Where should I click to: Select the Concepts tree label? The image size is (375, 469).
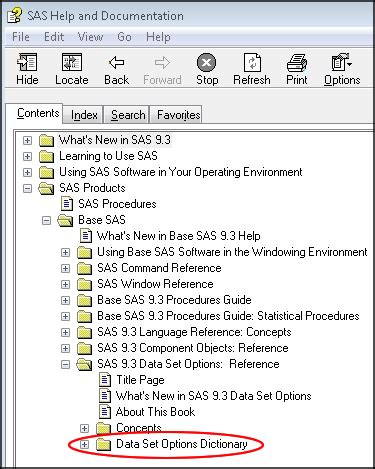(139, 428)
